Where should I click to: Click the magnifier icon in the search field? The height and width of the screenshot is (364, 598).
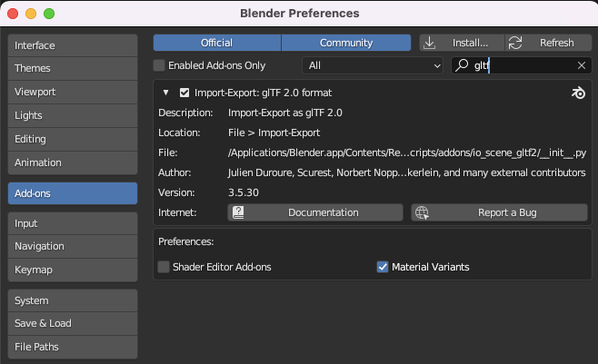[462, 65]
